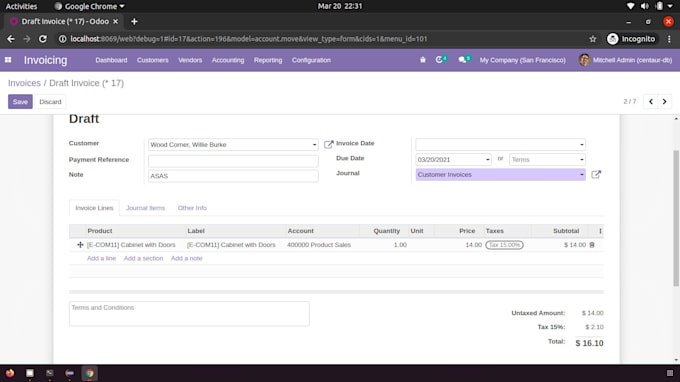Delete the Cabinet with Doors invoice line
The height and width of the screenshot is (382, 680).
592,245
